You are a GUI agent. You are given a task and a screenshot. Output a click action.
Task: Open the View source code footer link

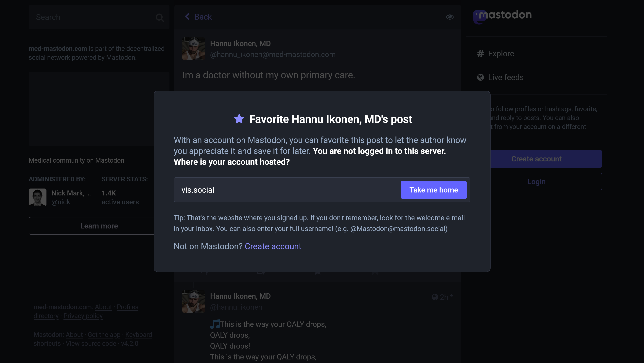tap(91, 343)
